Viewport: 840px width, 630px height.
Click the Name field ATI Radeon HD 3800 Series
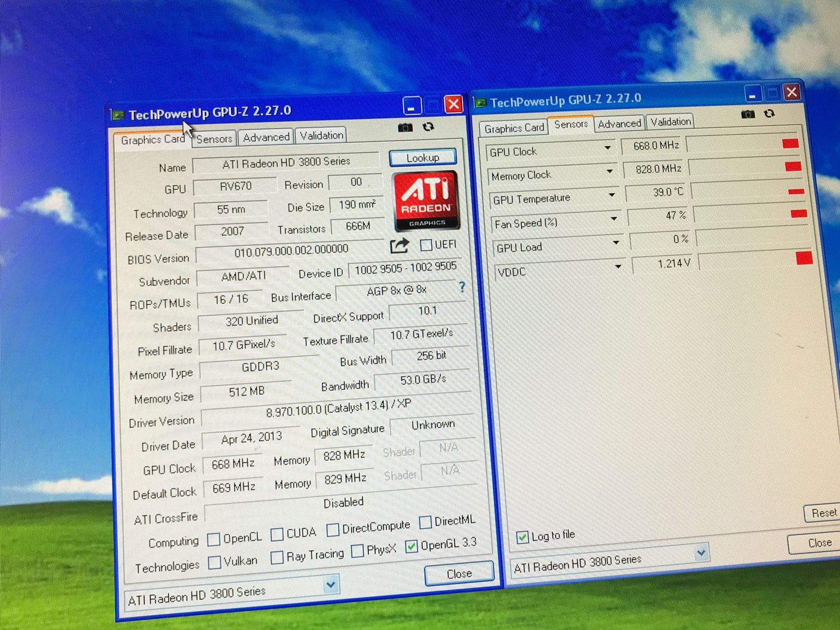pos(286,162)
